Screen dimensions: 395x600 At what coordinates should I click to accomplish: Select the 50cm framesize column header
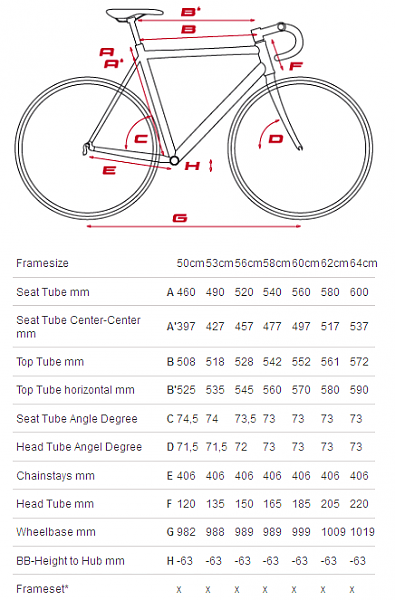(191, 263)
